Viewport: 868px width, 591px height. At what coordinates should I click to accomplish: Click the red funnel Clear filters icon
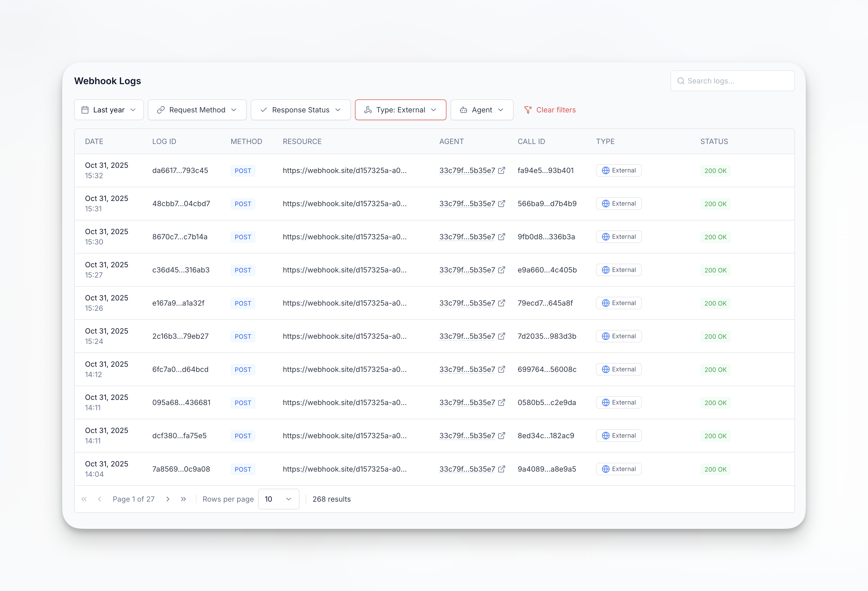pyautogui.click(x=528, y=110)
